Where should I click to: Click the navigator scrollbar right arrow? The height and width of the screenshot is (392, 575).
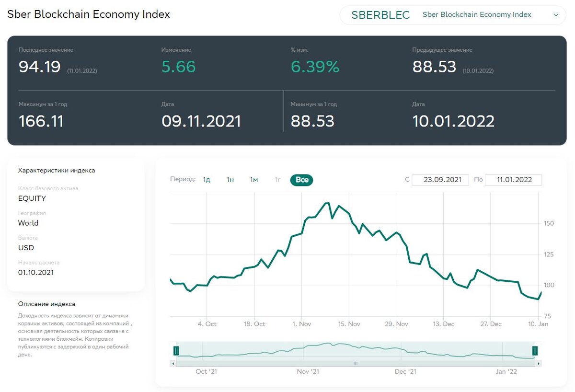pyautogui.click(x=539, y=364)
